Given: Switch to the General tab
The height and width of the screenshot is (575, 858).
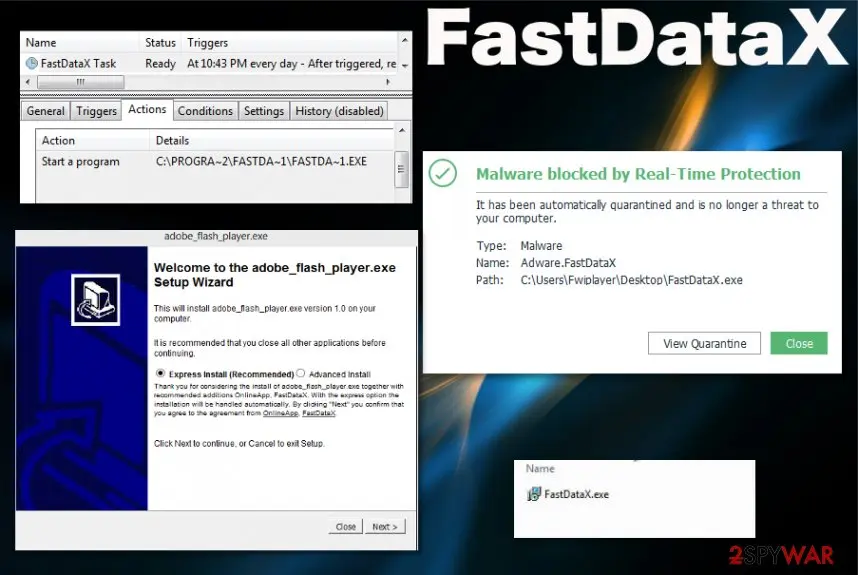Looking at the screenshot, I should click(x=45, y=111).
